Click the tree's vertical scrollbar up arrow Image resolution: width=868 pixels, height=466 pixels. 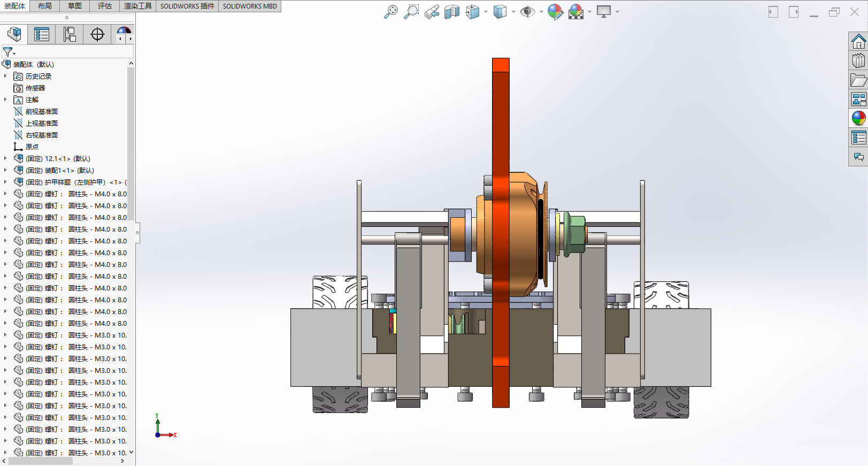[131, 63]
